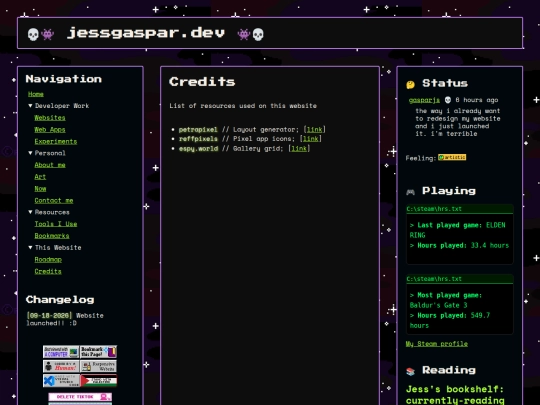Image resolution: width=540 pixels, height=405 pixels.
Task: Click the first C:\steam\hrs.txt title bar
Action: [x=460, y=209]
